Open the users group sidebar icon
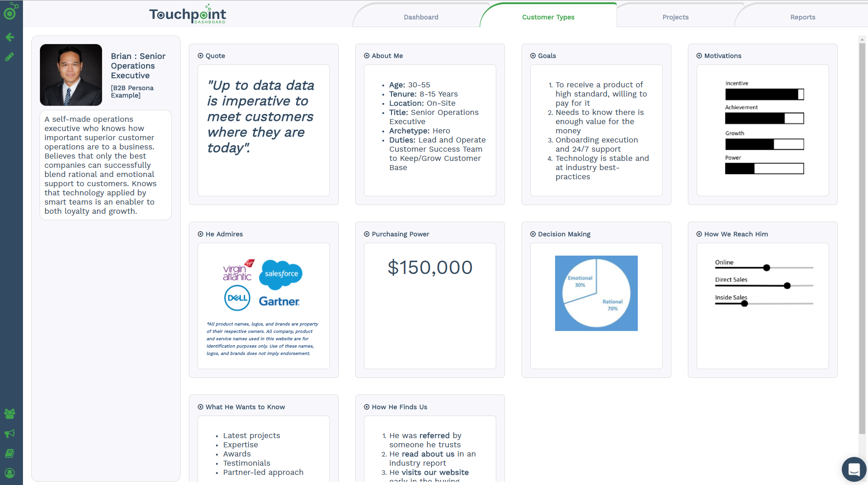This screenshot has width=868, height=485. click(10, 414)
